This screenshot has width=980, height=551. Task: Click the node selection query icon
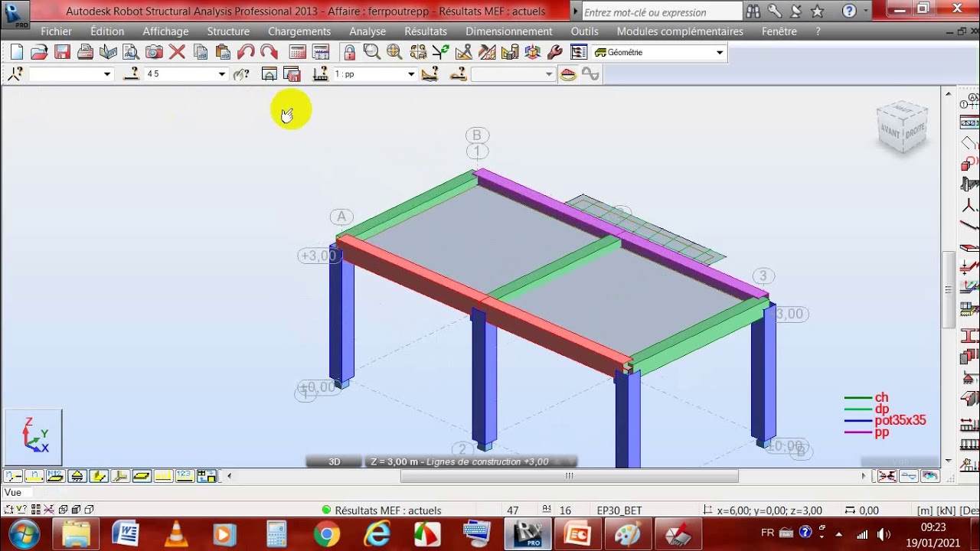click(x=15, y=74)
